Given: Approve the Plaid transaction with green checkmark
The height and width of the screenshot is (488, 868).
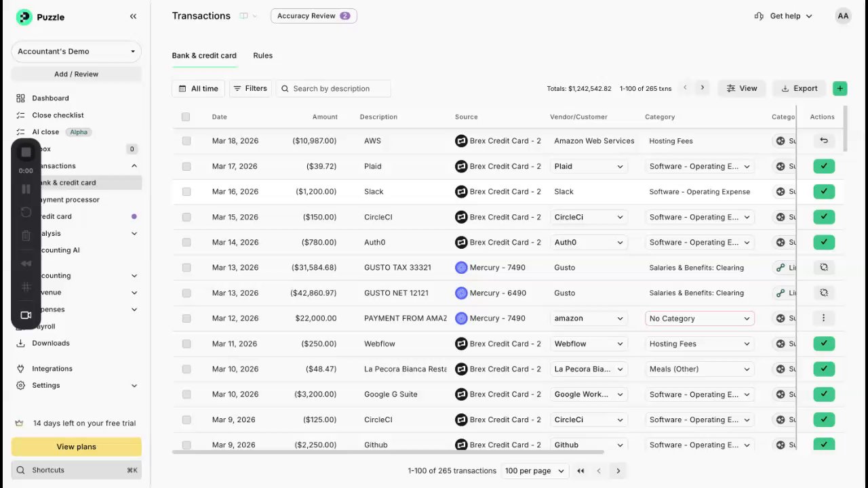Looking at the screenshot, I should click(824, 166).
